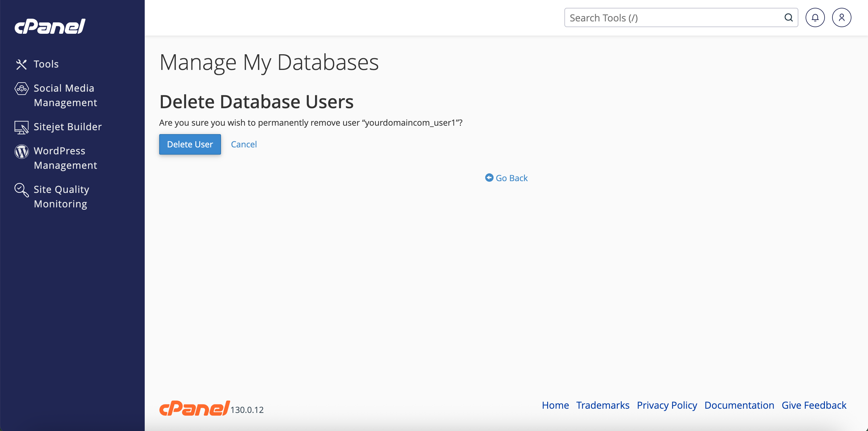The image size is (868, 431).
Task: Click the search magnifier icon
Action: [788, 17]
